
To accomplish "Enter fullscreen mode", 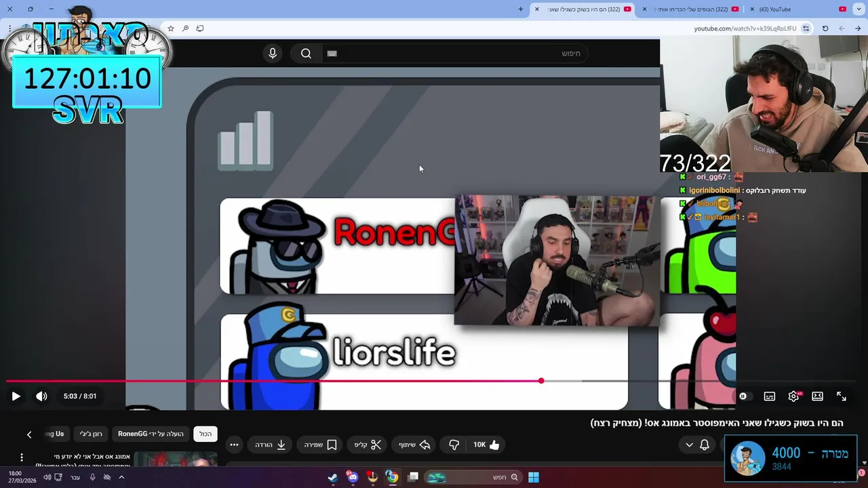I will click(x=842, y=396).
